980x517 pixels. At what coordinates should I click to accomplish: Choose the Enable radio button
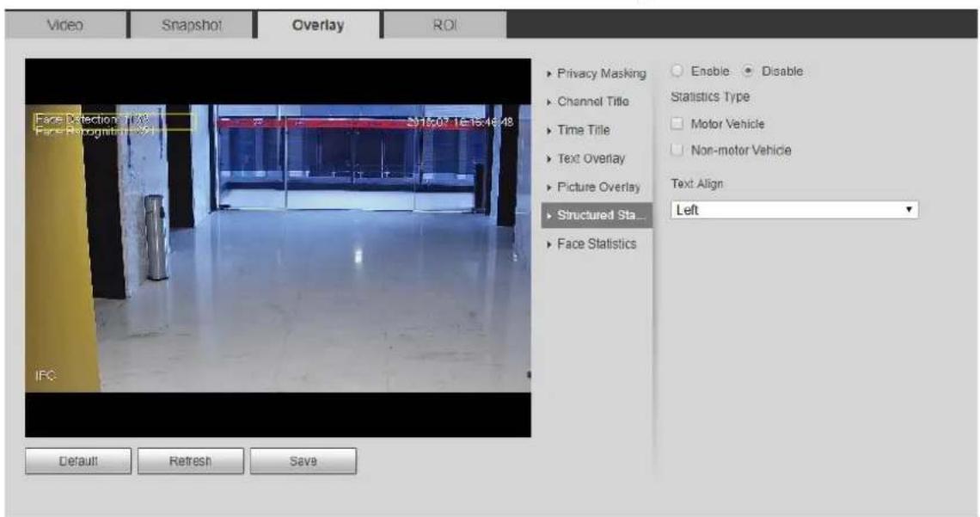pos(677,71)
